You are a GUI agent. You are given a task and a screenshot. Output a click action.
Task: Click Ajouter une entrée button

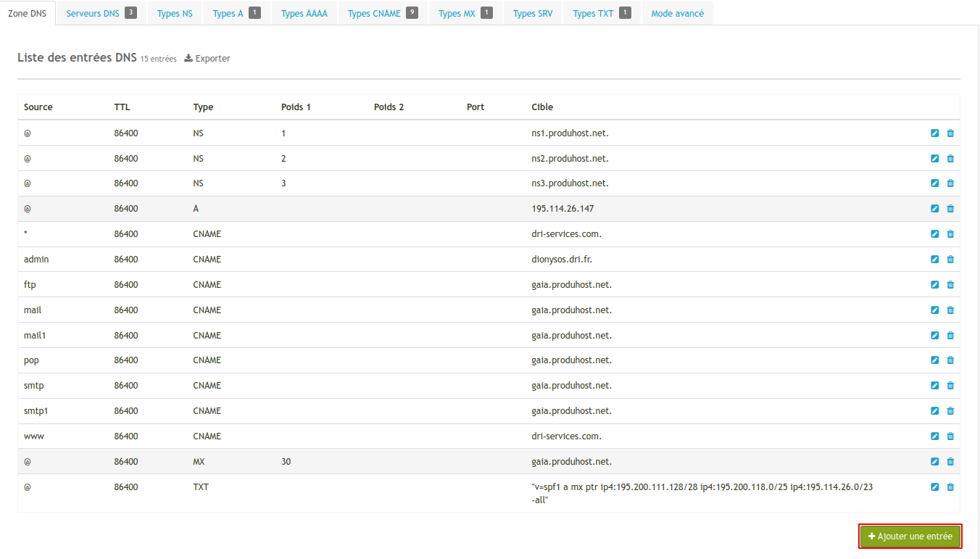point(910,537)
